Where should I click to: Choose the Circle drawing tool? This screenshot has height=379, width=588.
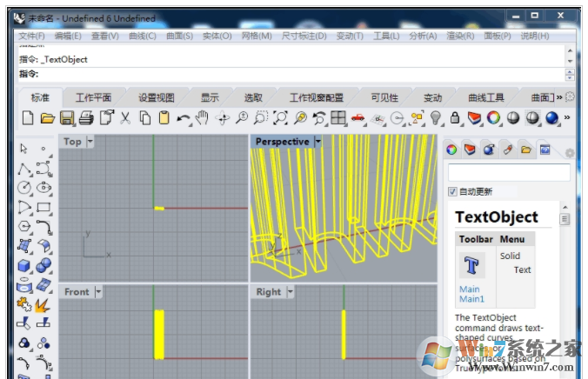(25, 187)
